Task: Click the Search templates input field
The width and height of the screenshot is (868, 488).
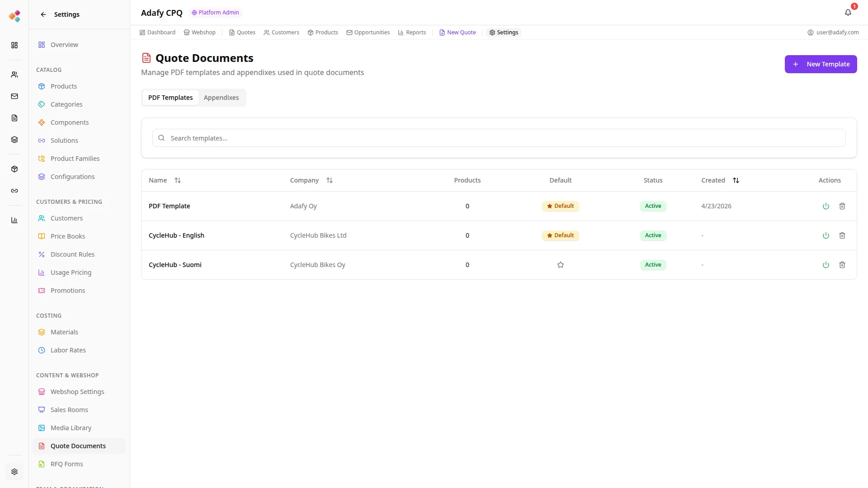Action: tap(499, 138)
